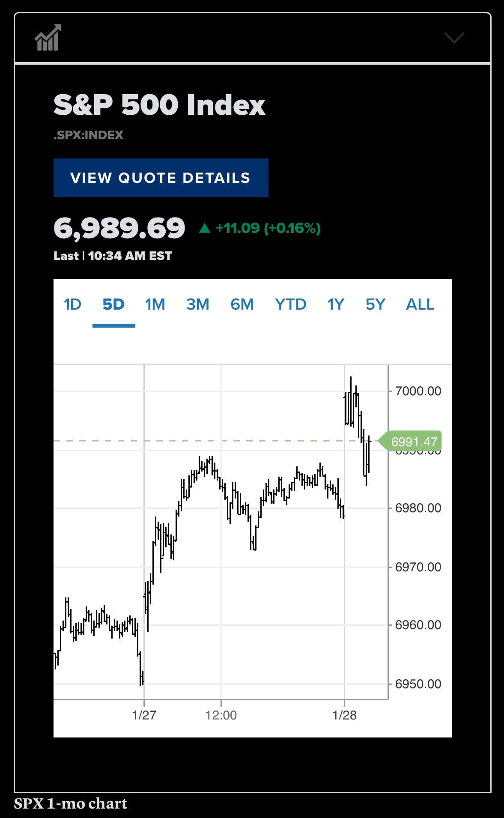
Task: Open the 1Y chart range
Action: tap(336, 305)
